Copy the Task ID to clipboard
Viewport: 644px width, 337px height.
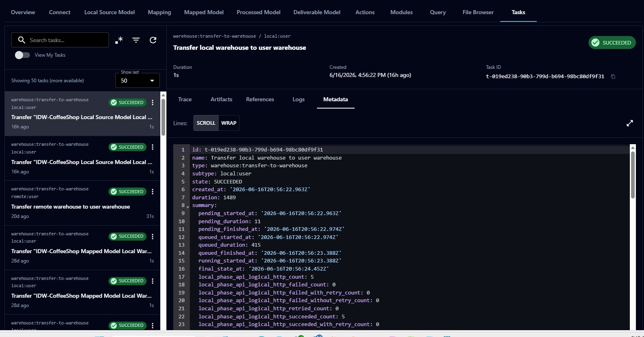coord(613,77)
